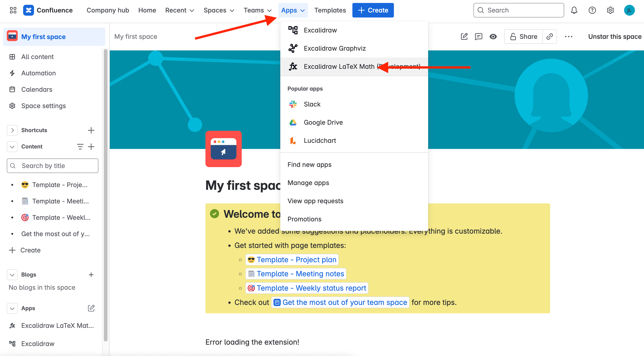
Task: Open the settings gear in the top bar
Action: click(x=610, y=10)
